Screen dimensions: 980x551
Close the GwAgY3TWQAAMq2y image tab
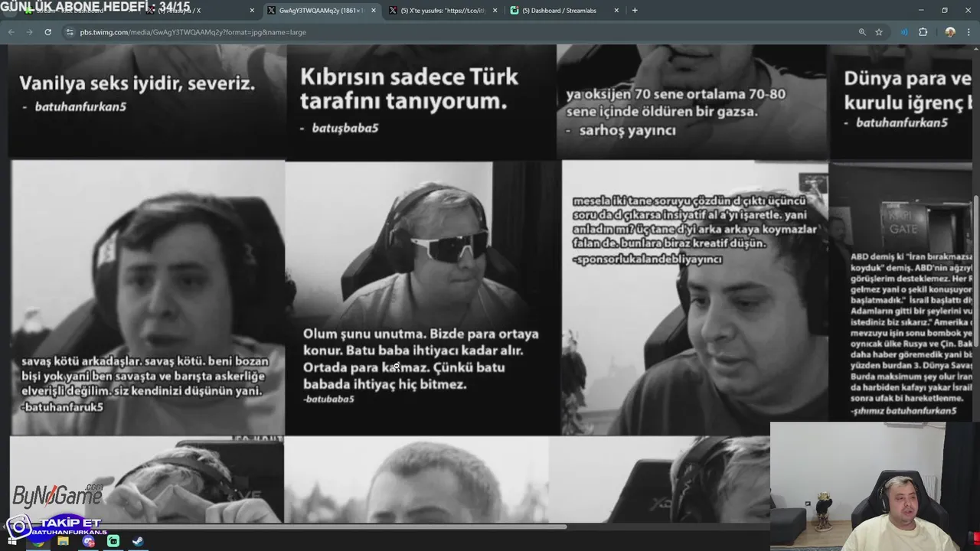tap(374, 11)
